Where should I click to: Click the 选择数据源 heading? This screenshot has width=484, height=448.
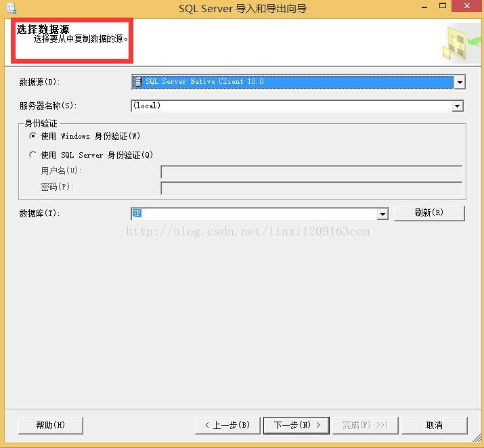pos(43,29)
